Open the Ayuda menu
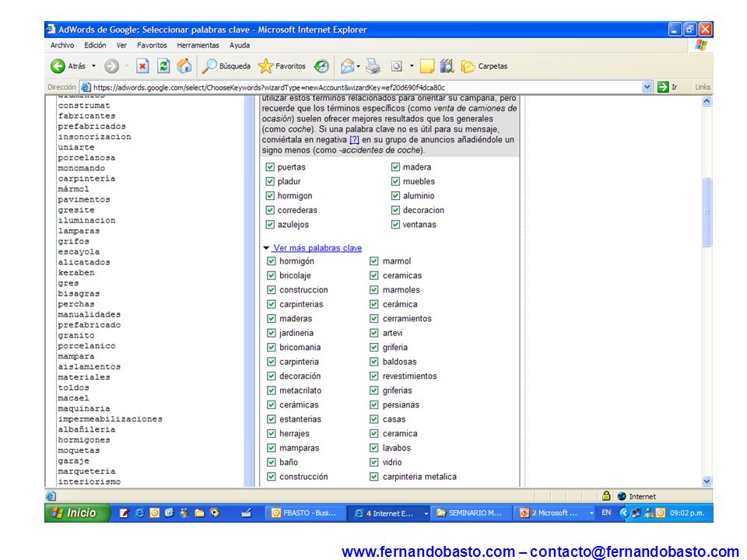747x560 pixels. (x=240, y=45)
